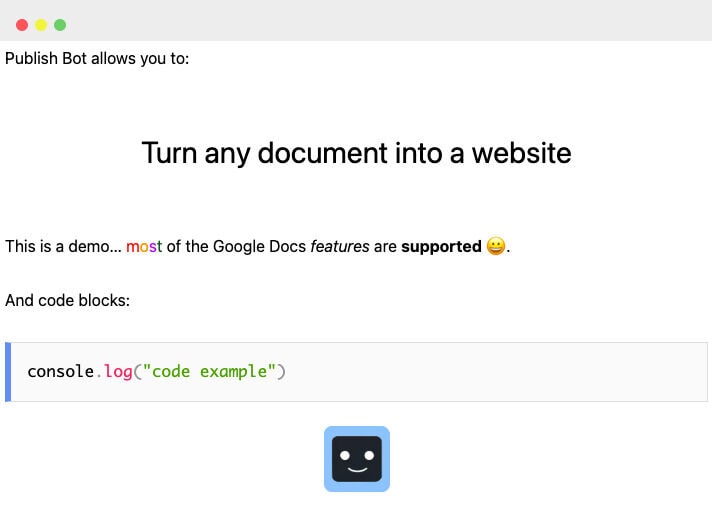The height and width of the screenshot is (518, 712).
Task: Click the "This is a demo" text
Action: click(x=55, y=246)
